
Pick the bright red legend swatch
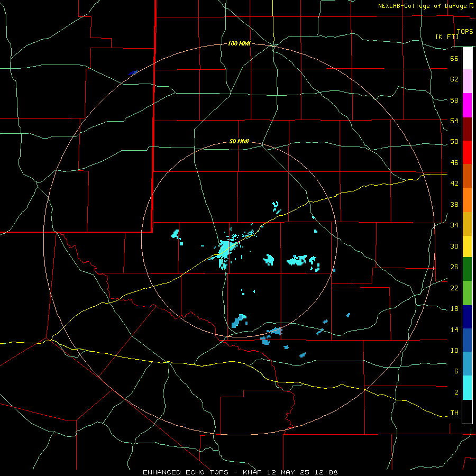point(467,152)
